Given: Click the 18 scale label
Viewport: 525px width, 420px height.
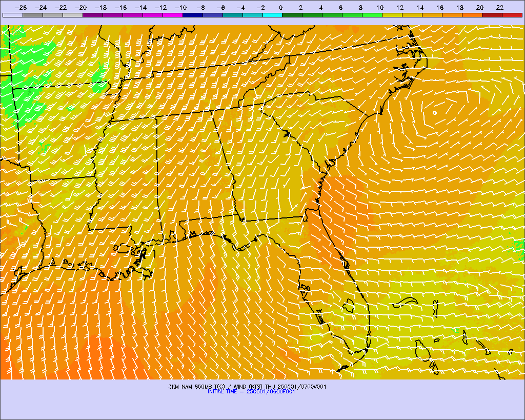Looking at the screenshot, I should (x=460, y=8).
